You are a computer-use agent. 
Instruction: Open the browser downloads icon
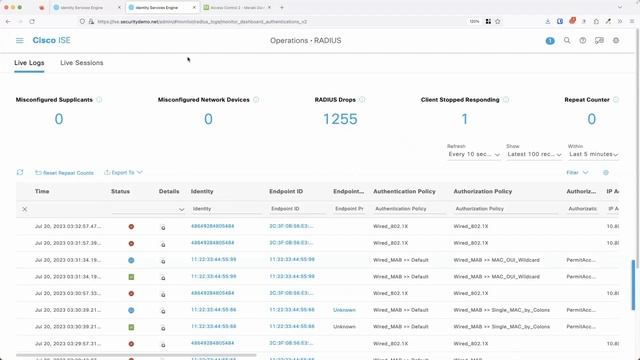click(547, 21)
